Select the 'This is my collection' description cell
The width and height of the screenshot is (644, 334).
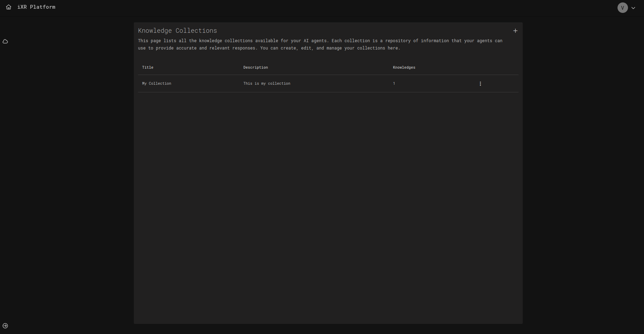point(267,83)
